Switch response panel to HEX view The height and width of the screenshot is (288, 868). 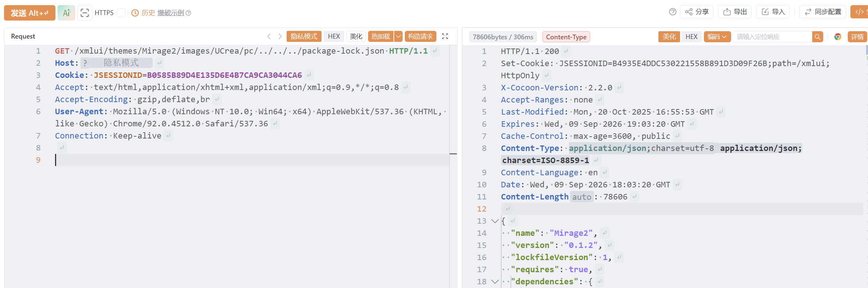[x=691, y=37]
